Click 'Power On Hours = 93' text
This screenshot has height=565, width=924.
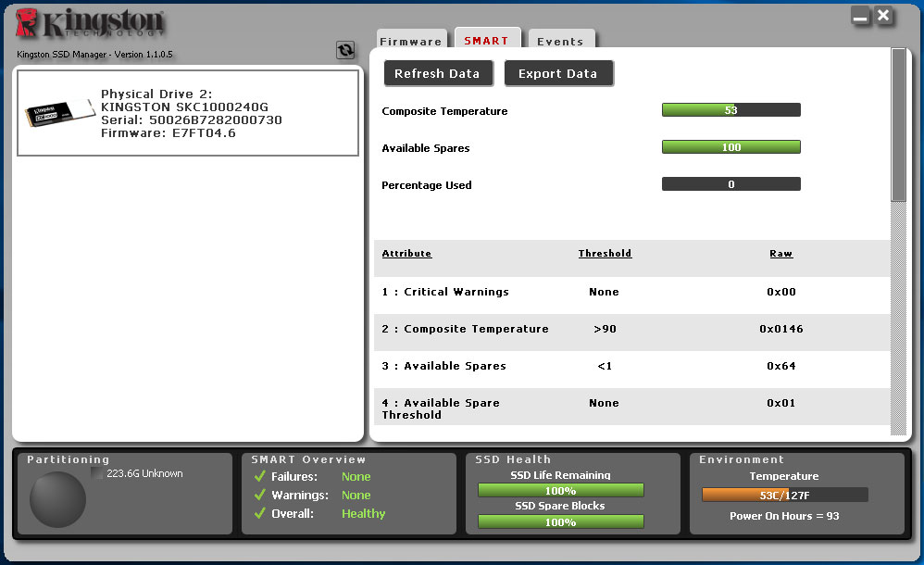(784, 516)
